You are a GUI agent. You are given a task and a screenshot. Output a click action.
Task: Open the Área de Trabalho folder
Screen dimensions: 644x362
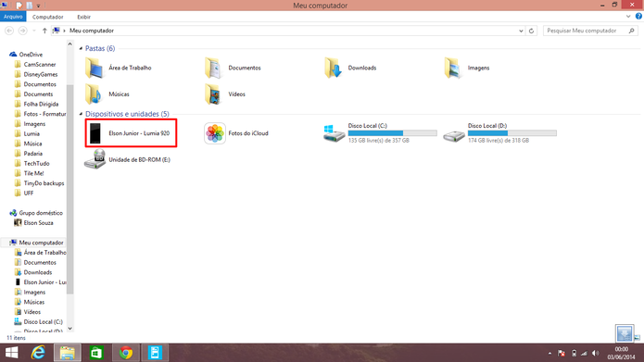[119, 68]
